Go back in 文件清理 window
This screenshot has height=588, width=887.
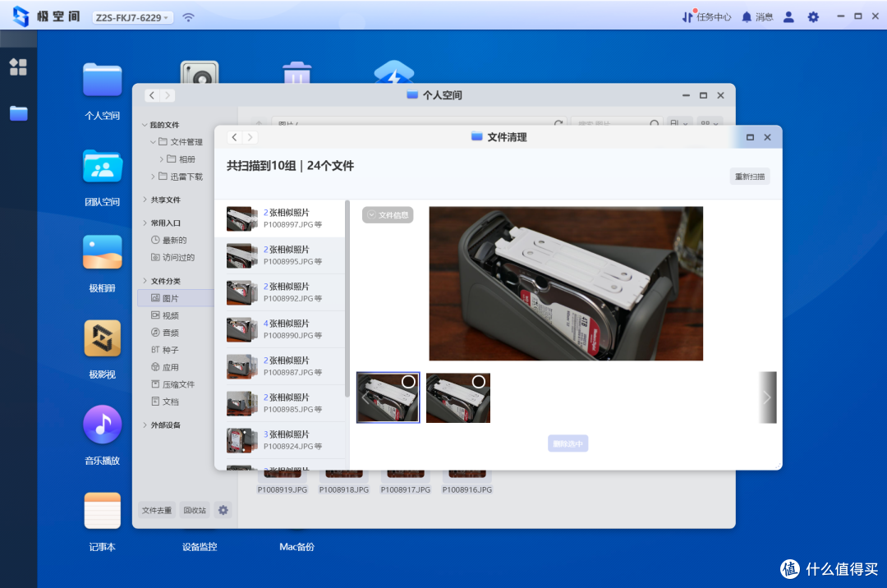[234, 137]
